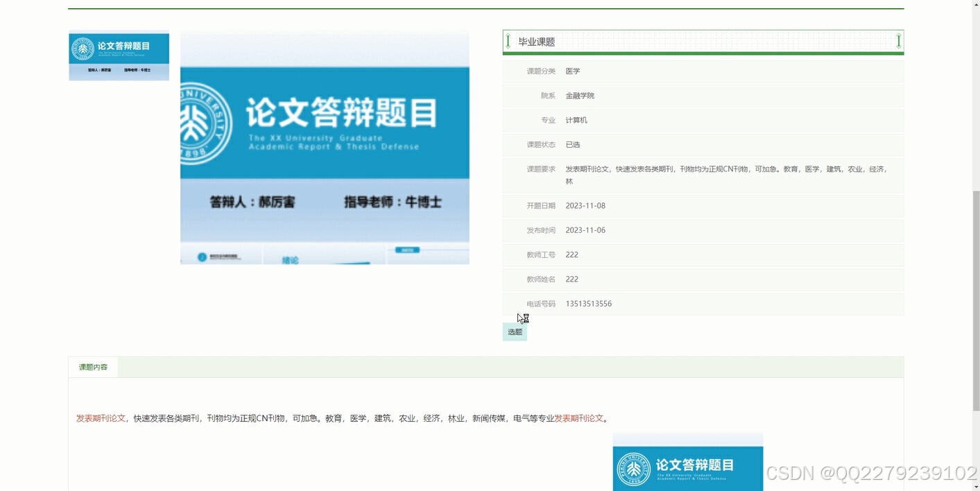
Task: Select the 医学 value in 课题分类 row
Action: [573, 71]
